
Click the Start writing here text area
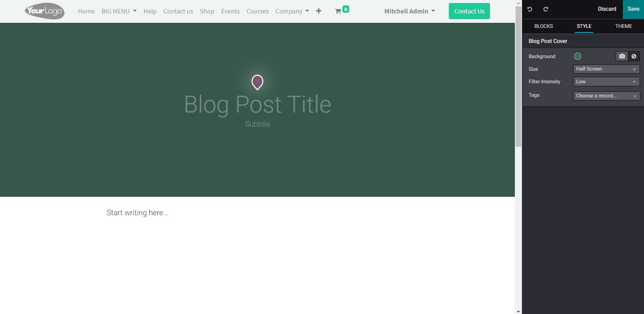(138, 213)
